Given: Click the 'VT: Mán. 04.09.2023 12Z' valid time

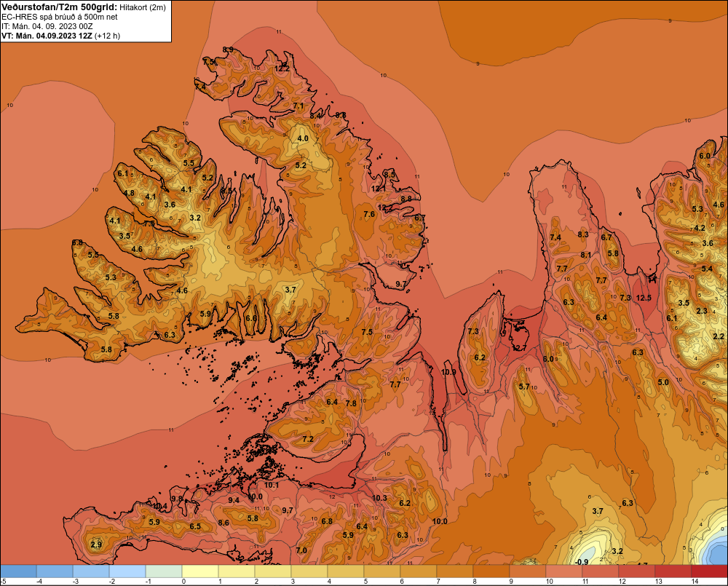Looking at the screenshot, I should pyautogui.click(x=47, y=36).
